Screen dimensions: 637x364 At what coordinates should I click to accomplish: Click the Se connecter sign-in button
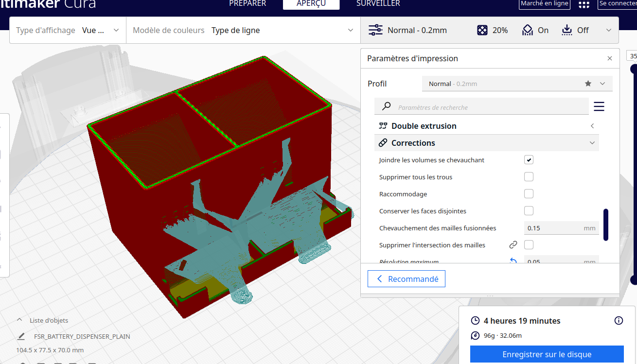click(x=617, y=4)
